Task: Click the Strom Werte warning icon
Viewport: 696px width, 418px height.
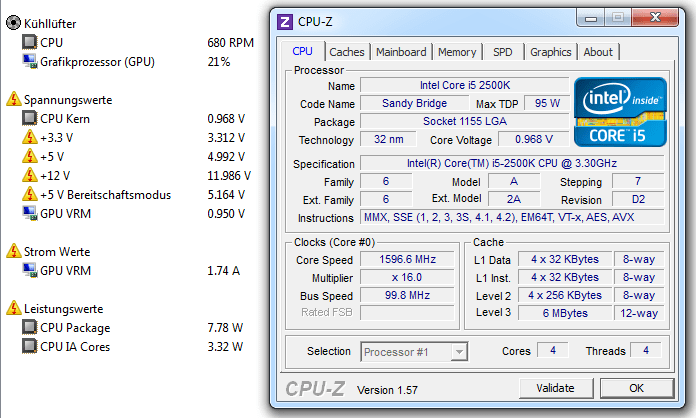Action: (x=12, y=252)
